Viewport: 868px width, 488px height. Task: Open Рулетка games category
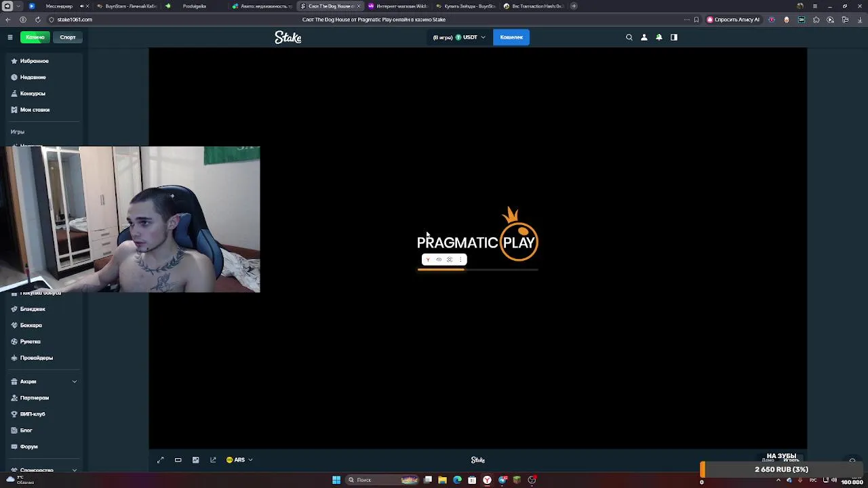coord(31,342)
